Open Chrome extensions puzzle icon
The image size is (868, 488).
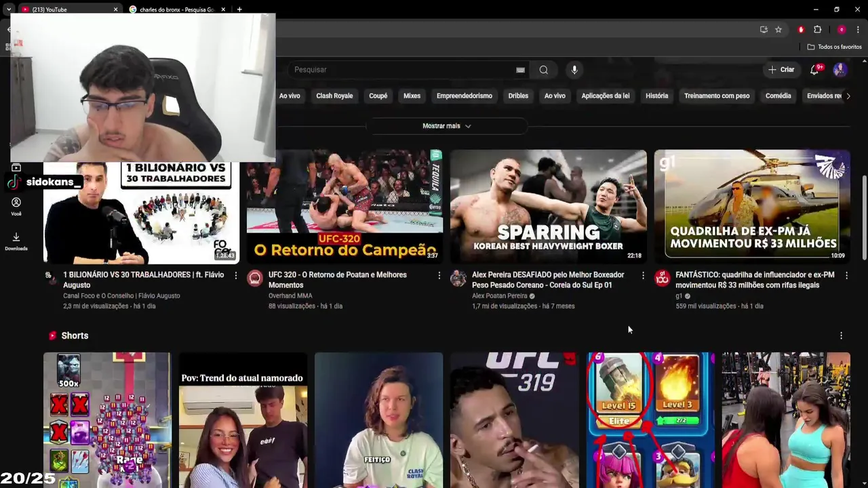818,30
